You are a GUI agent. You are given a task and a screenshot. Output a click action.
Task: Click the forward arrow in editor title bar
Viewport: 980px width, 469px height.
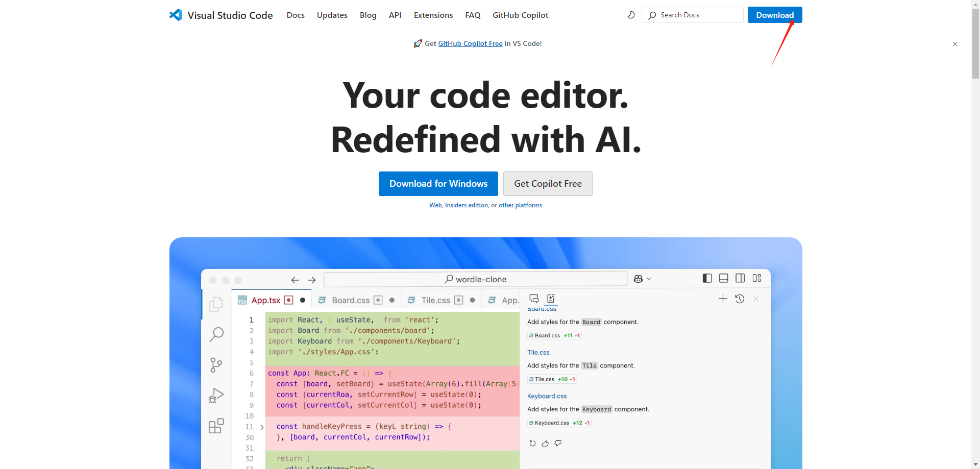[312, 280]
